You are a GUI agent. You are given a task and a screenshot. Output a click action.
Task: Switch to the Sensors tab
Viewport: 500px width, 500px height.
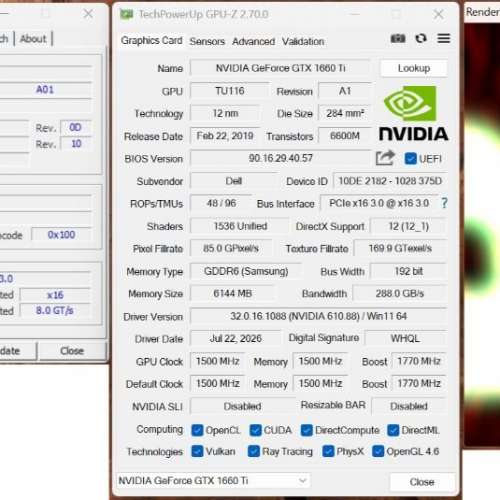pos(207,42)
